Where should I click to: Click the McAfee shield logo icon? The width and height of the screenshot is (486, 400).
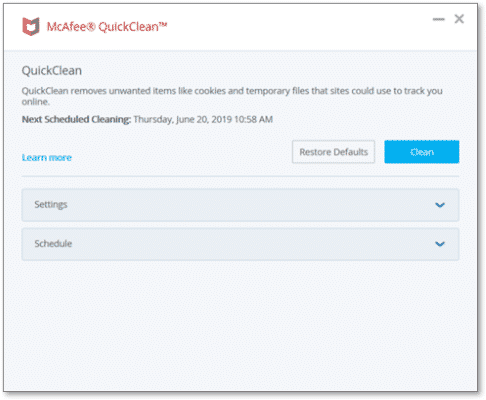[x=31, y=26]
